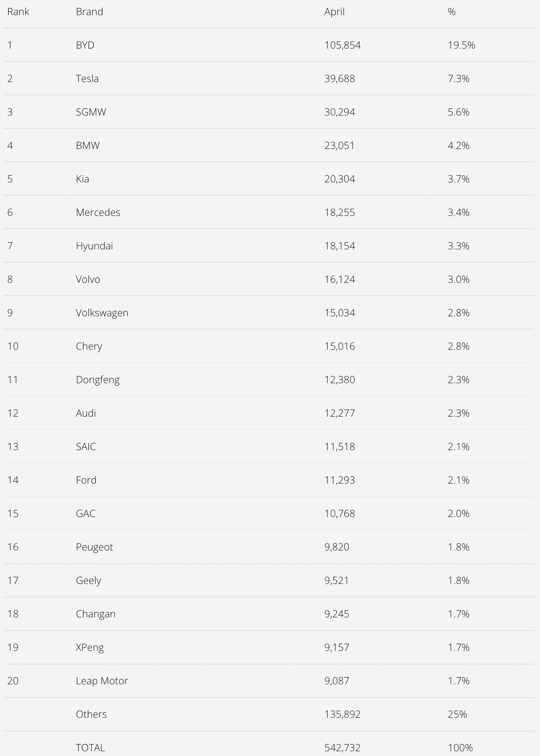Select the BYD brand cell
The height and width of the screenshot is (756, 540).
(85, 45)
